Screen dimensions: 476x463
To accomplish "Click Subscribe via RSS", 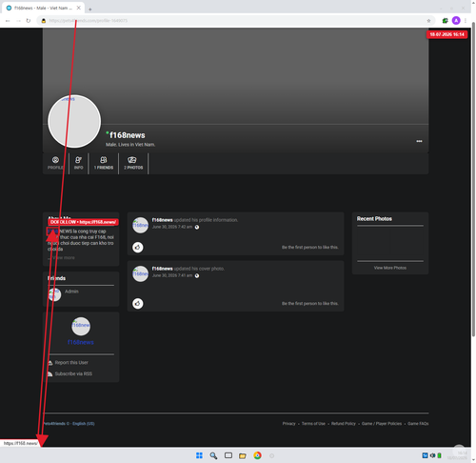I will pyautogui.click(x=73, y=373).
